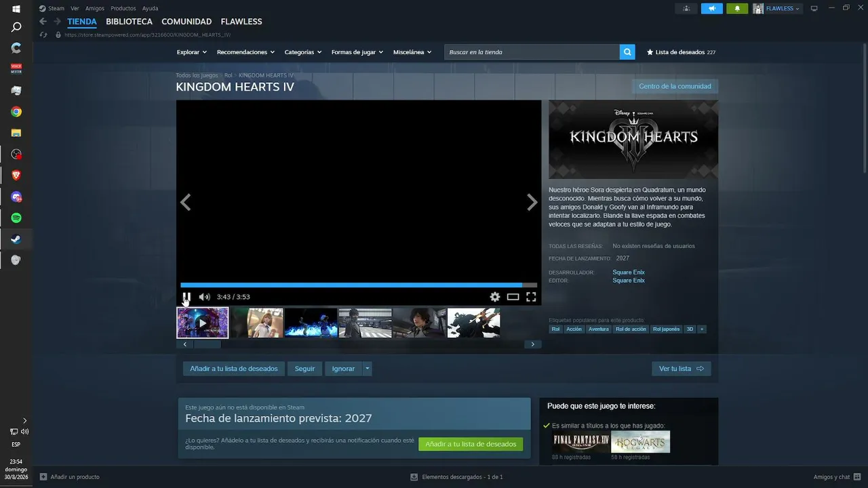The image size is (868, 488).
Task: Click the Ver tu lista button
Action: click(x=682, y=369)
